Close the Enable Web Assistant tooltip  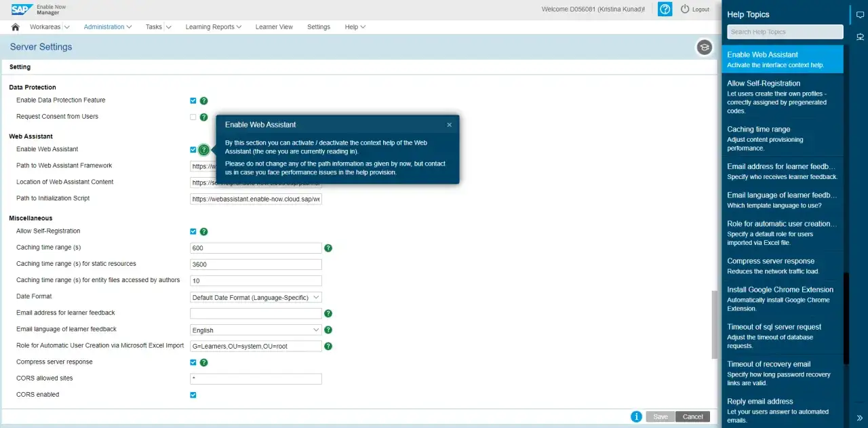[x=449, y=125]
